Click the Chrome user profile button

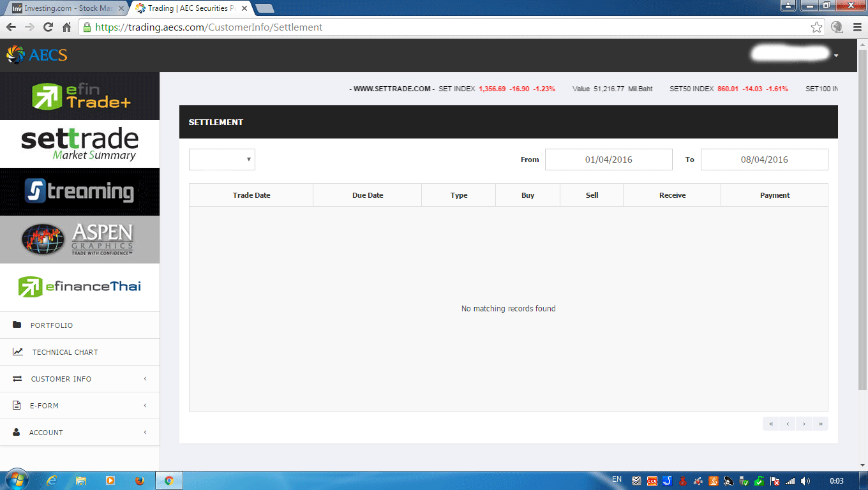click(788, 5)
